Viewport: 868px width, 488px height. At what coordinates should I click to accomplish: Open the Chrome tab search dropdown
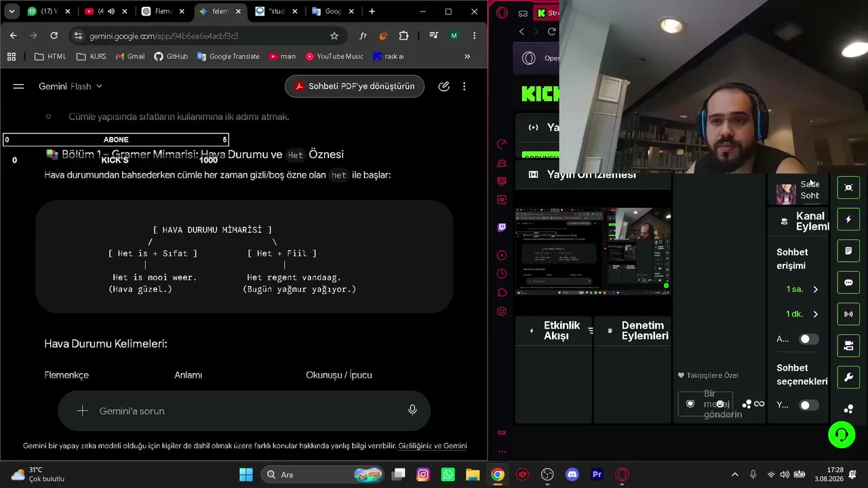coord(12,12)
